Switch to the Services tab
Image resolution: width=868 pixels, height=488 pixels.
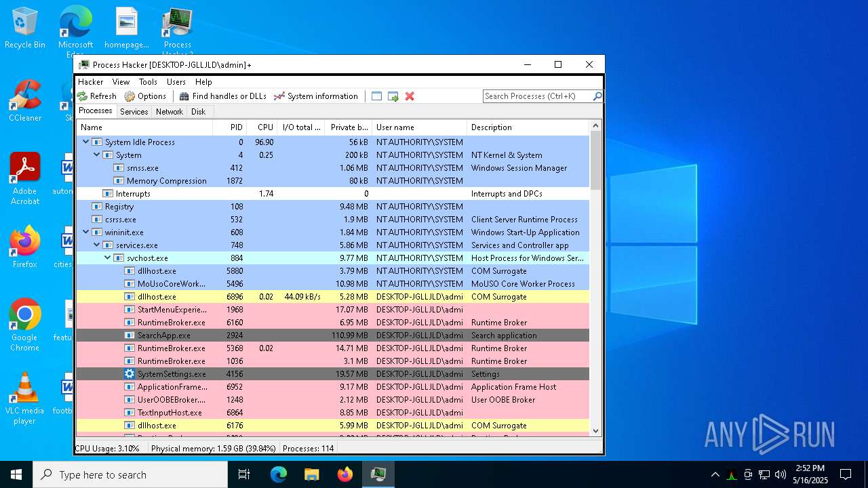(134, 112)
